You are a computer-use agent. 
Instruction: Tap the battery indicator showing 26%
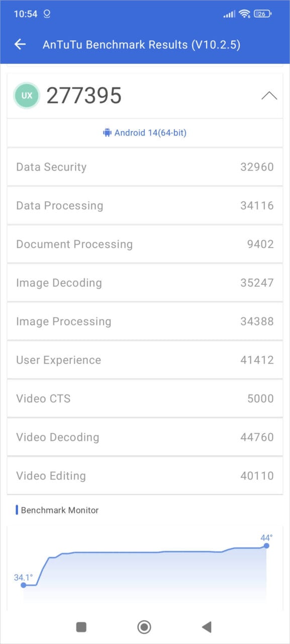click(264, 14)
